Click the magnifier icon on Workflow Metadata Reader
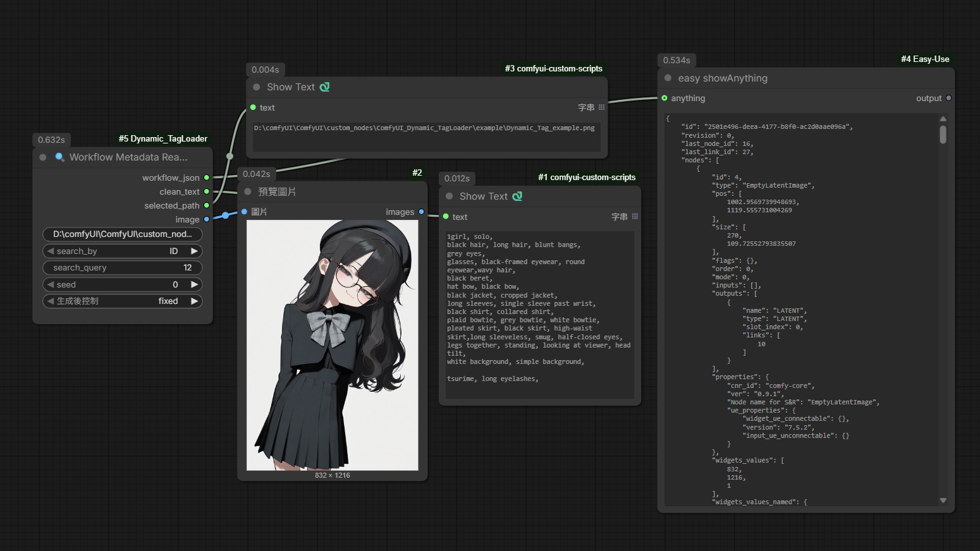 (x=59, y=157)
